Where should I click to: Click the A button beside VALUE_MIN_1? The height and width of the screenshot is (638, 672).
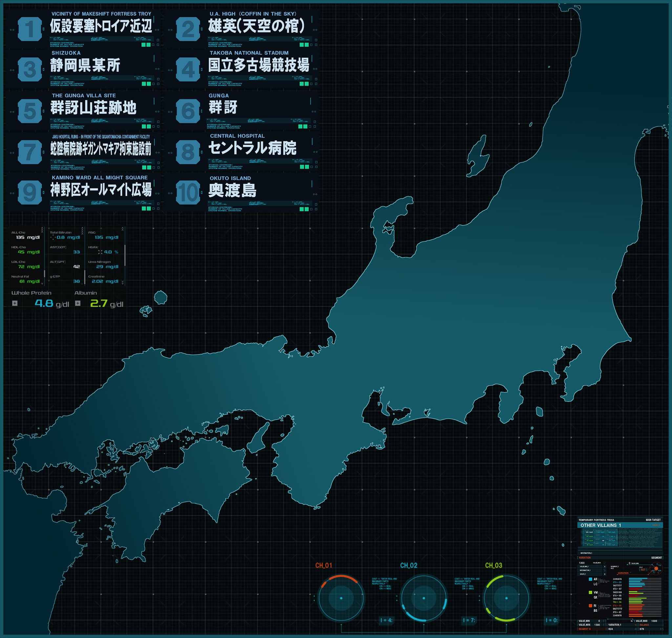click(x=605, y=566)
